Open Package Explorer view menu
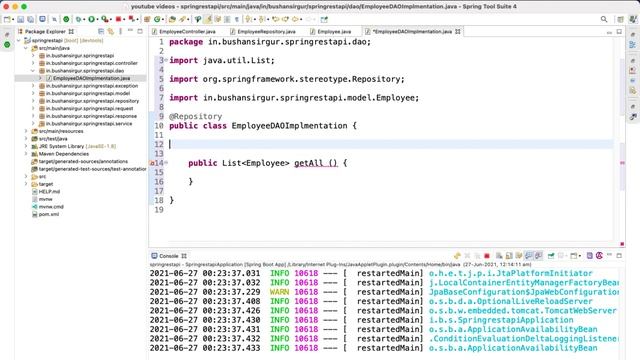The width and height of the screenshot is (640, 360). coord(120,31)
